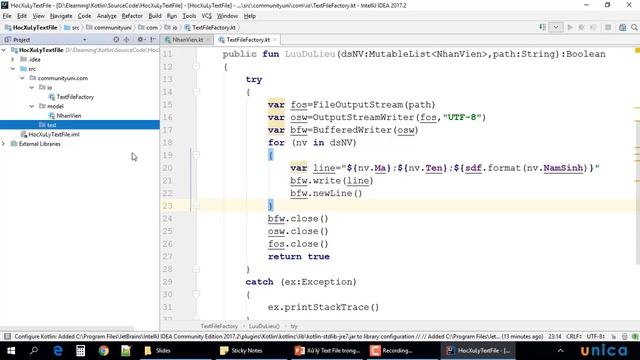This screenshot has height=360, width=640.
Task: Click LuuDuLieu() in bottom breadcrumbs
Action: (x=264, y=326)
